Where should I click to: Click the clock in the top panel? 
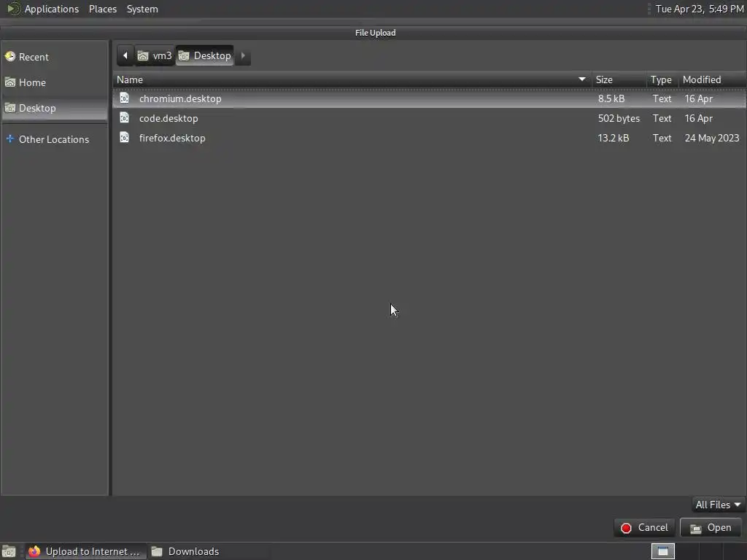[700, 9]
